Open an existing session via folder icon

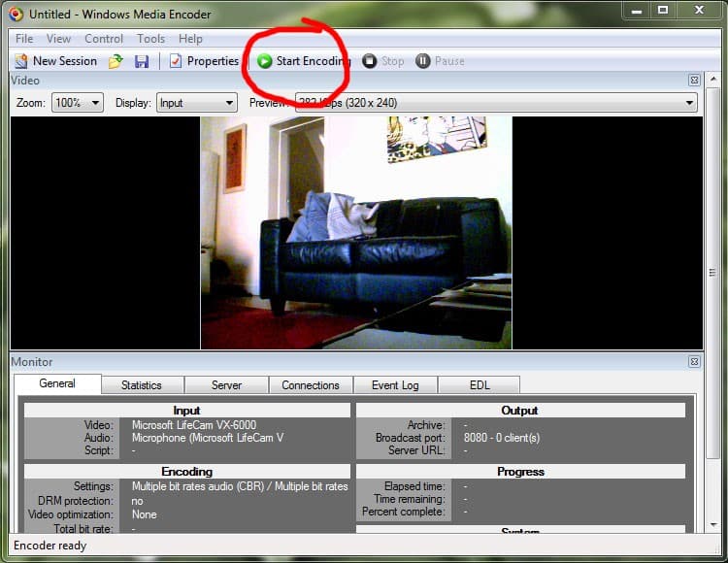pos(116,61)
